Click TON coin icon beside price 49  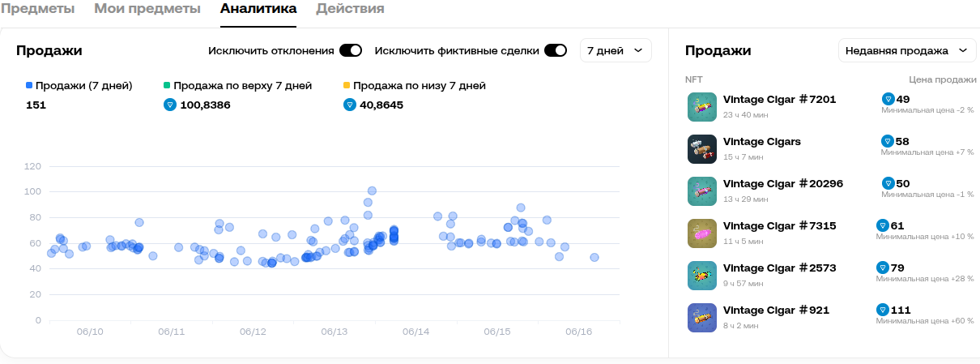[x=888, y=99]
